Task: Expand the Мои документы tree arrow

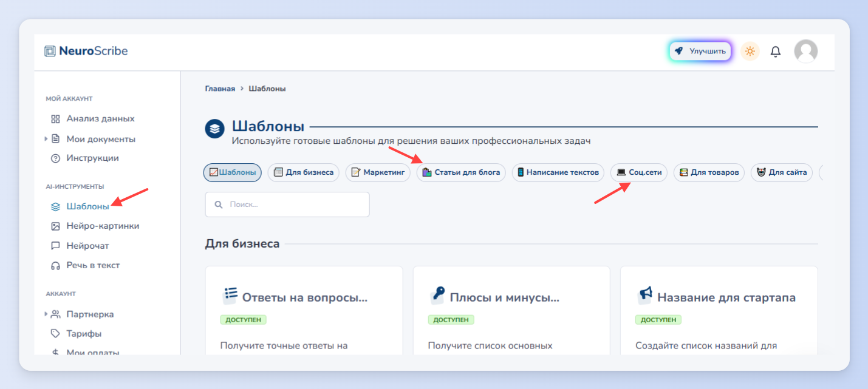Action: 46,139
